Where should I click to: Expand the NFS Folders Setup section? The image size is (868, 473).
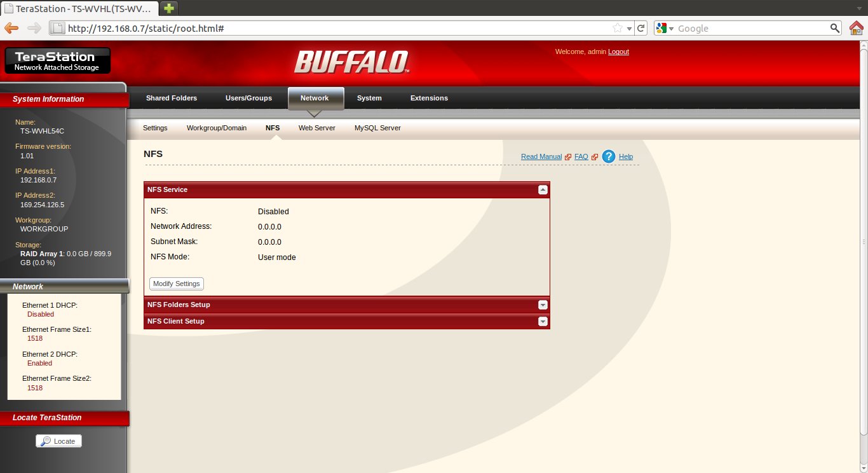pos(543,305)
